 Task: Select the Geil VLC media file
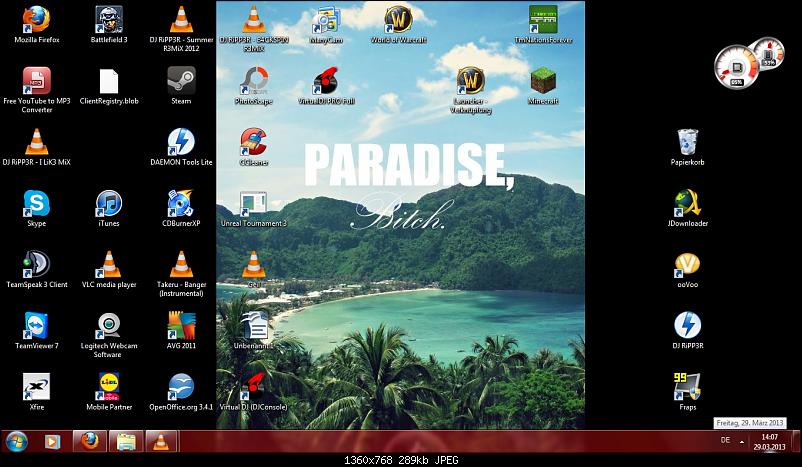point(254,265)
